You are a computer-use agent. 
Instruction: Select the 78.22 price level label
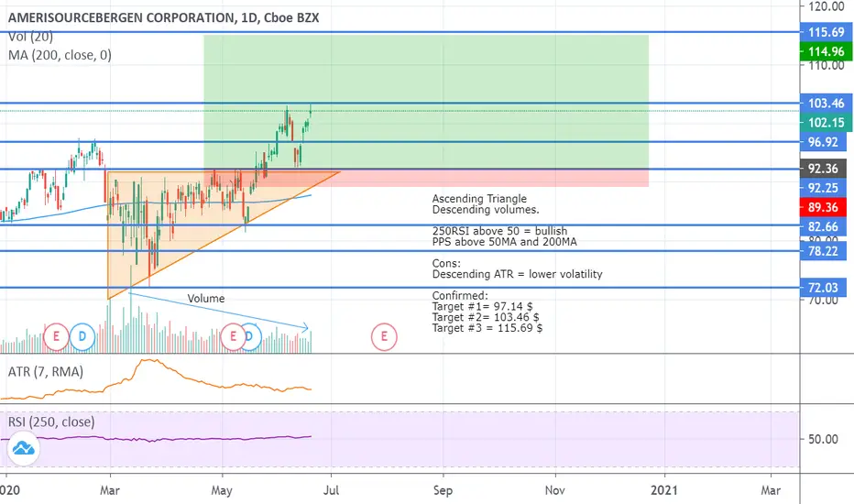click(823, 251)
